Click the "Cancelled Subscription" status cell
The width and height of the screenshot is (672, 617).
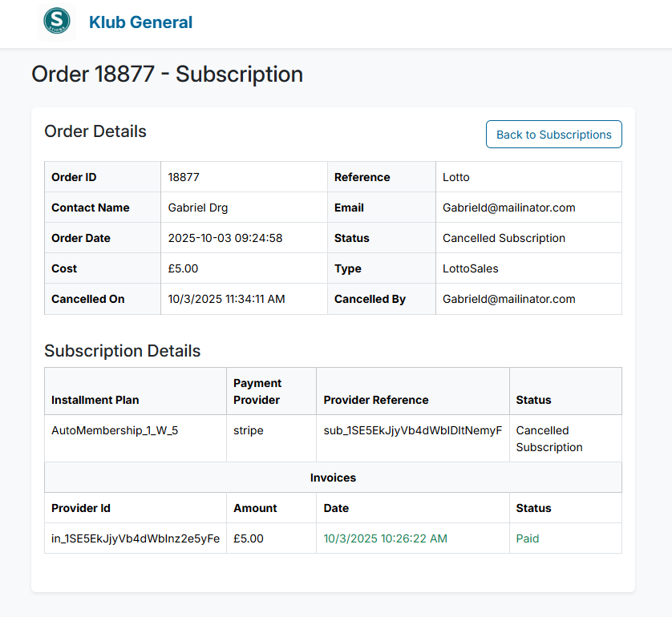[503, 237]
